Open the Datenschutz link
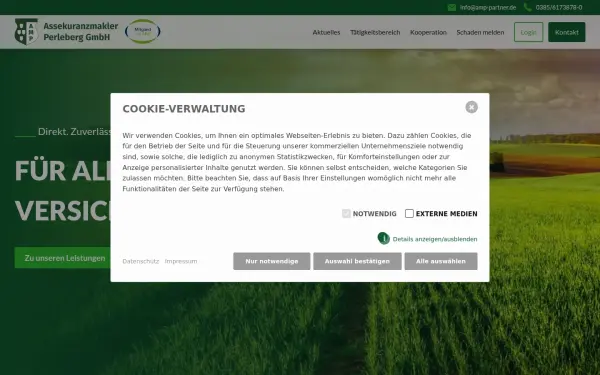The width and height of the screenshot is (600, 375). [x=140, y=261]
